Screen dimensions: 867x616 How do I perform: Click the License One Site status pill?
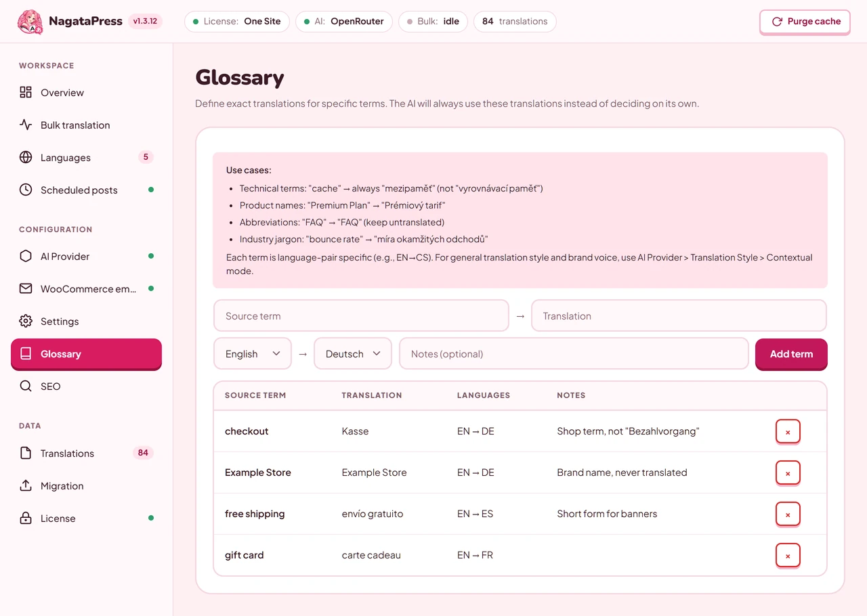click(237, 22)
